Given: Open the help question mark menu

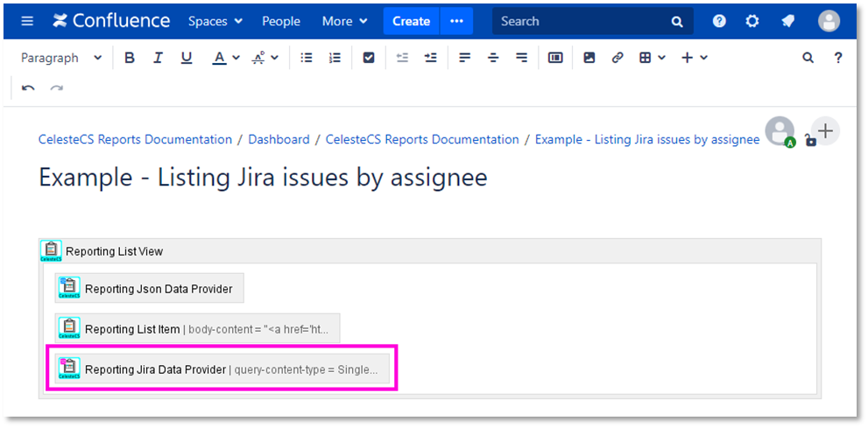Looking at the screenshot, I should [x=719, y=21].
